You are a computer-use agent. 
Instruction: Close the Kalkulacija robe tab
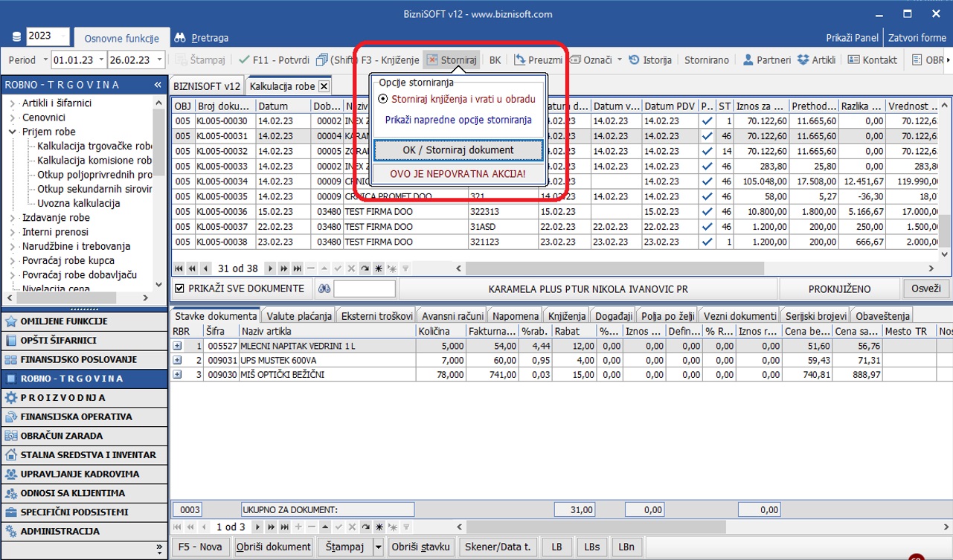(x=324, y=86)
